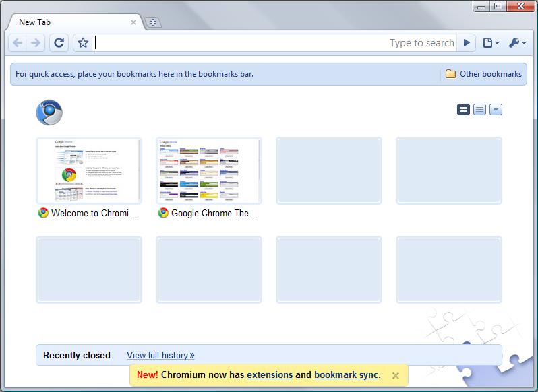Open the View full history link

tap(160, 355)
